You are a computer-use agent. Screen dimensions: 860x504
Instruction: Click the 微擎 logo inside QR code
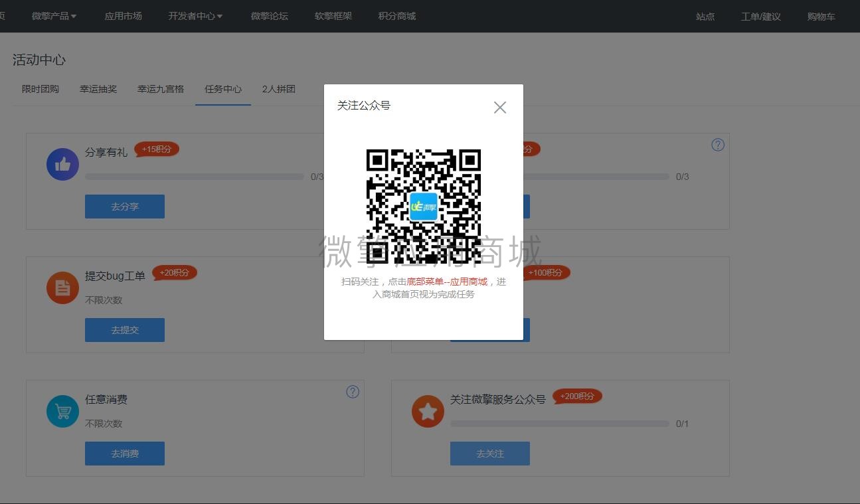tap(424, 207)
